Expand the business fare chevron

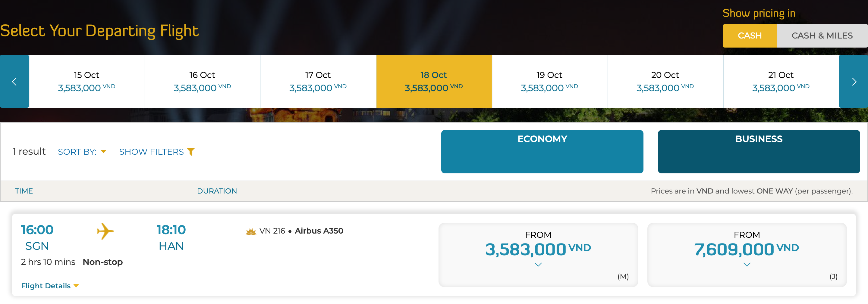[747, 265]
